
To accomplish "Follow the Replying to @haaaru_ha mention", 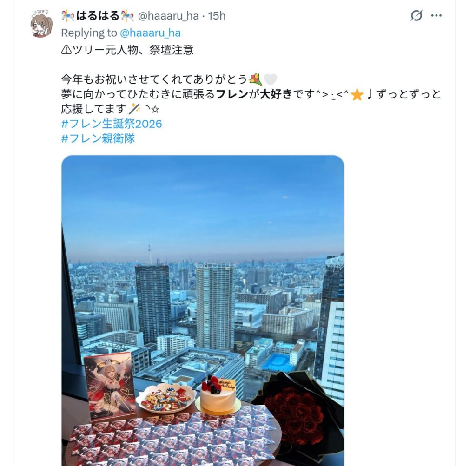I will pos(150,33).
